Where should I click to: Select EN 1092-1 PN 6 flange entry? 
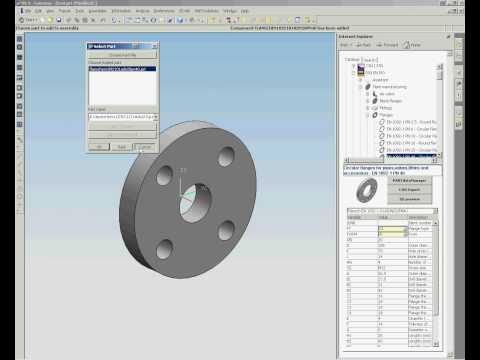pyautogui.click(x=411, y=129)
